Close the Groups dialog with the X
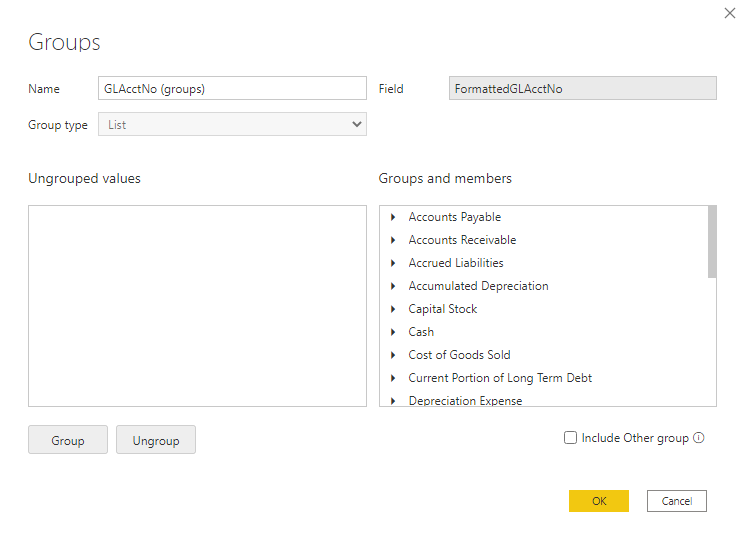Screen dimensions: 745x540 (x=730, y=13)
